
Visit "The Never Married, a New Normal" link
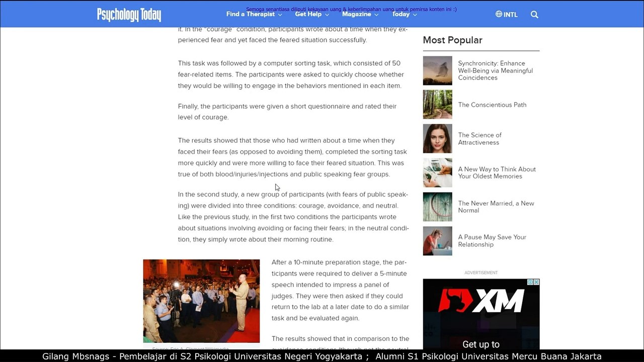496,207
